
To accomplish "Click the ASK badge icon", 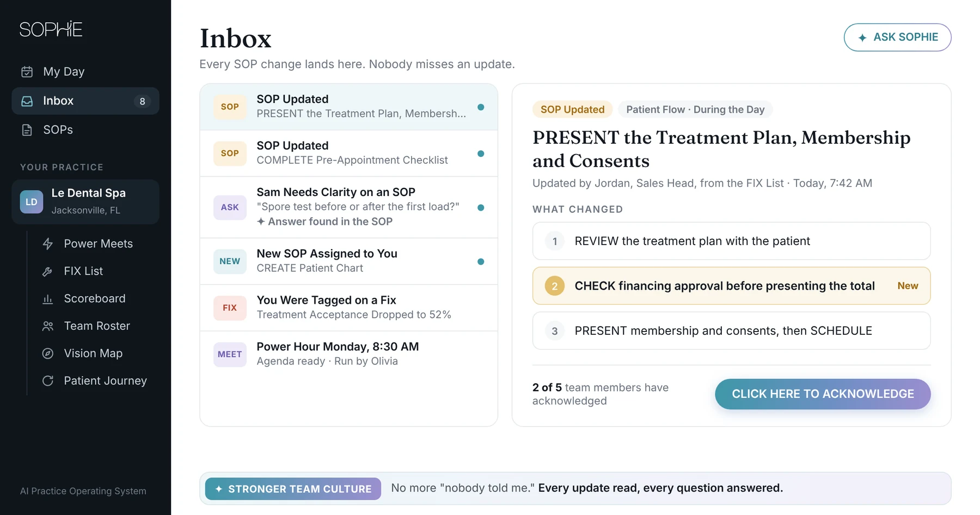I will pos(230,207).
